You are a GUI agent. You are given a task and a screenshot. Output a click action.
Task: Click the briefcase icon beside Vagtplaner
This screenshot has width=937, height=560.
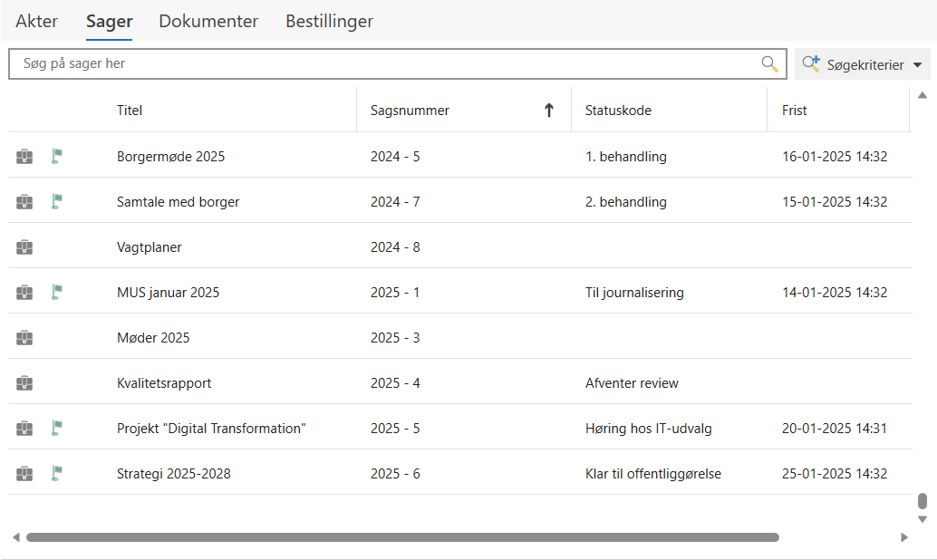click(24, 247)
